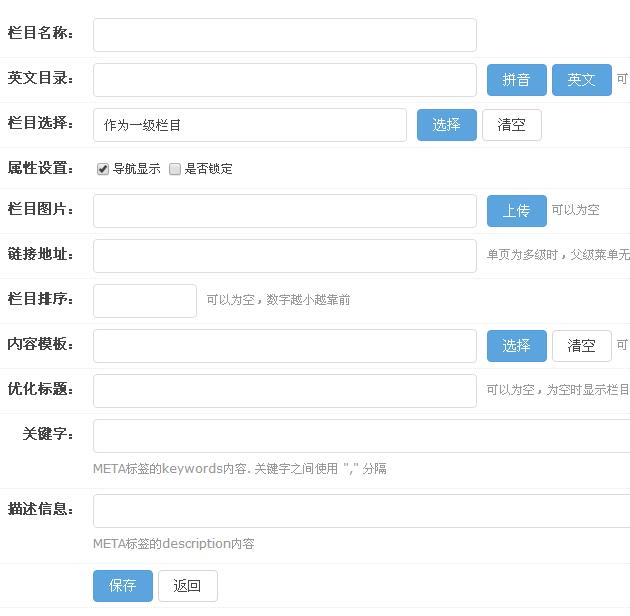This screenshot has width=630, height=616.
Task: Click the 栏目排序 number field
Action: 144,300
